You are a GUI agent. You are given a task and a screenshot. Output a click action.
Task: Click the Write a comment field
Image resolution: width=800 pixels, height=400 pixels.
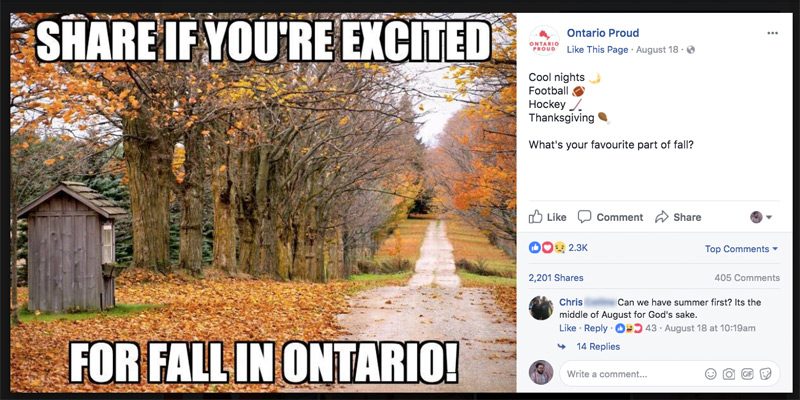click(633, 374)
